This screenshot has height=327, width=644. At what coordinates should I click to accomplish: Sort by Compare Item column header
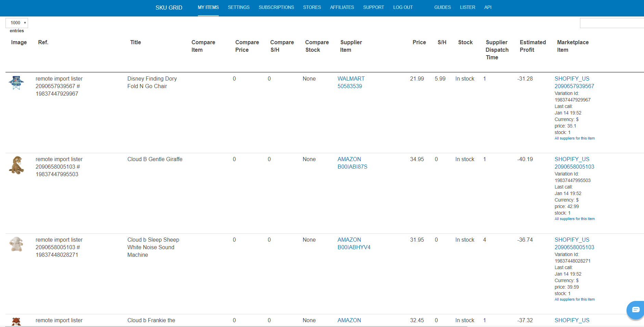coord(203,46)
